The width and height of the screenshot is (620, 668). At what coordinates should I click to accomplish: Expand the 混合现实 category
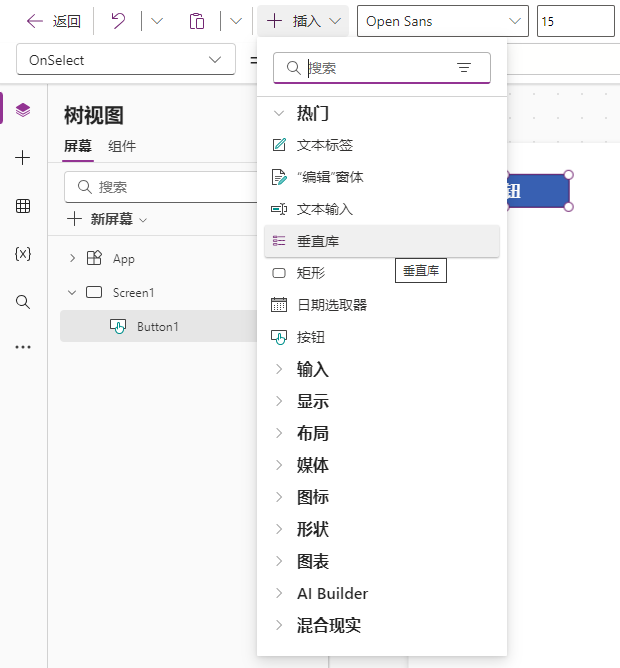coord(279,625)
